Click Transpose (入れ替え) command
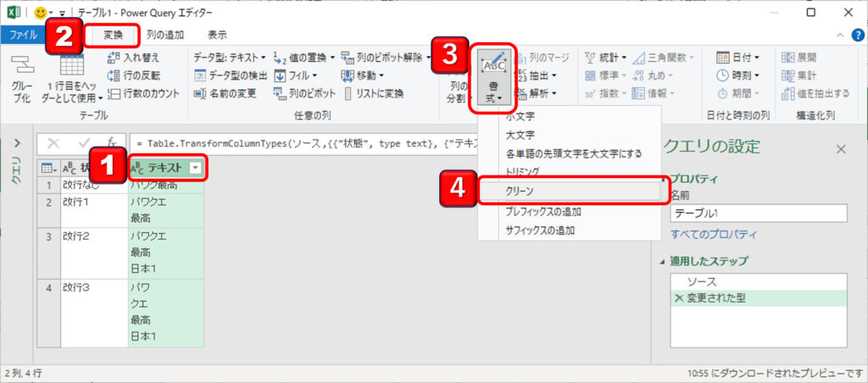The image size is (868, 383). pyautogui.click(x=133, y=58)
